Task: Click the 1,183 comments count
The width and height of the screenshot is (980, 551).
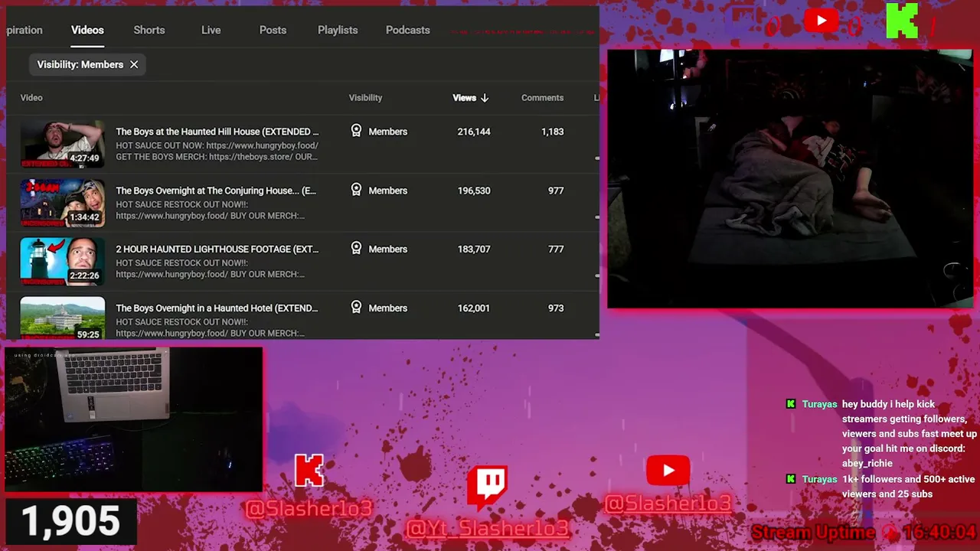Action: [552, 132]
